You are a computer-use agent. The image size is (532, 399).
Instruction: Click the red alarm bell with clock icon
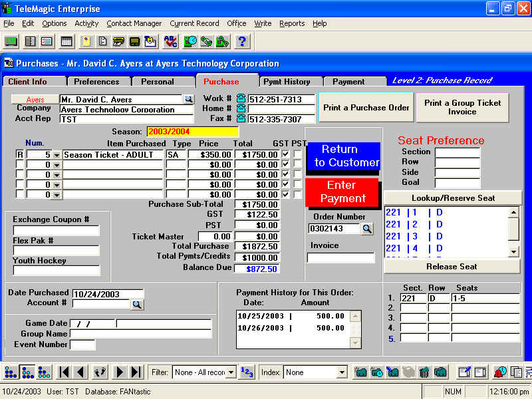click(500, 372)
